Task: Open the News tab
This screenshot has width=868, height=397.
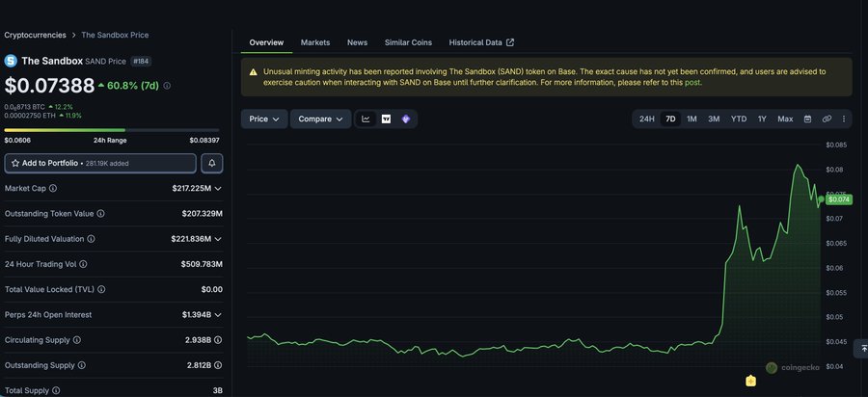Action: click(x=357, y=42)
